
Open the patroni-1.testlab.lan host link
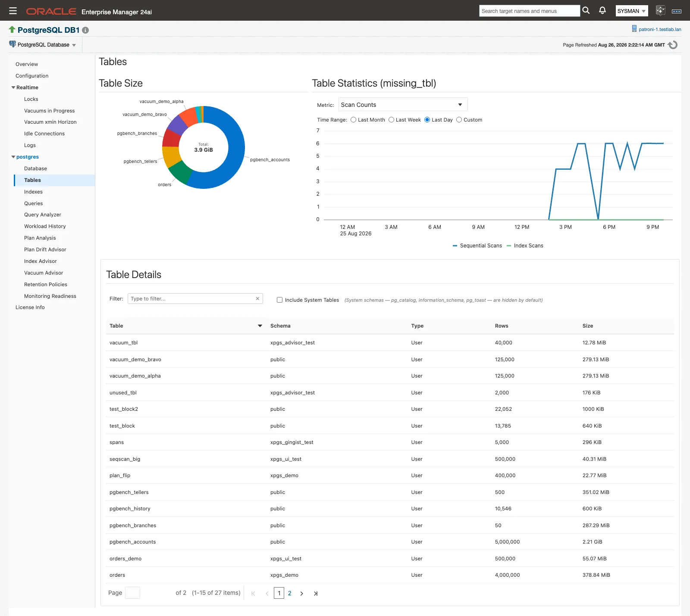[660, 29]
